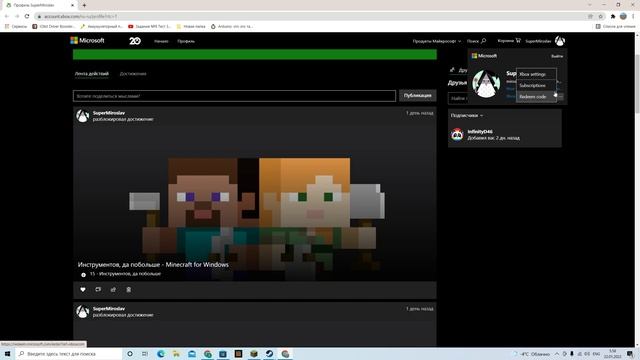Screen dimensions: 640x360
Task: Open Cortana circle on the taskbar
Action: pyautogui.click(x=130, y=353)
